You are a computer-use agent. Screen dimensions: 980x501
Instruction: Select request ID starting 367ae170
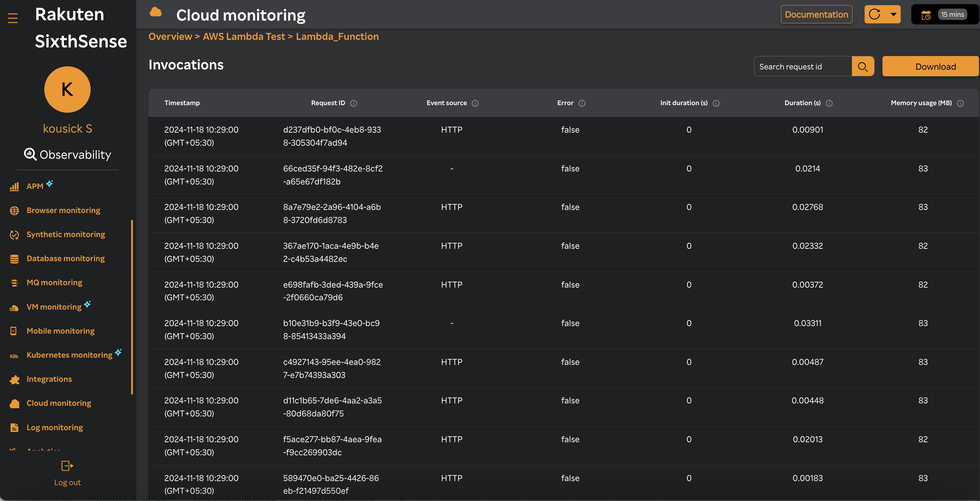(x=331, y=253)
